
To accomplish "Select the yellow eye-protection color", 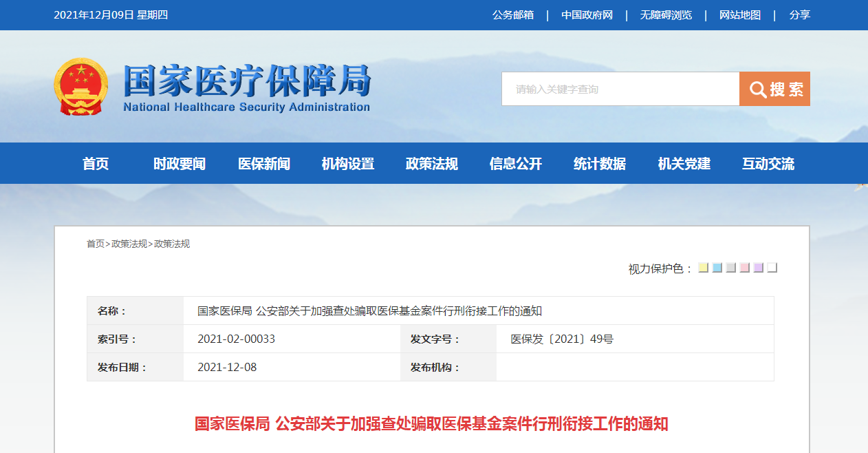I will coord(704,268).
